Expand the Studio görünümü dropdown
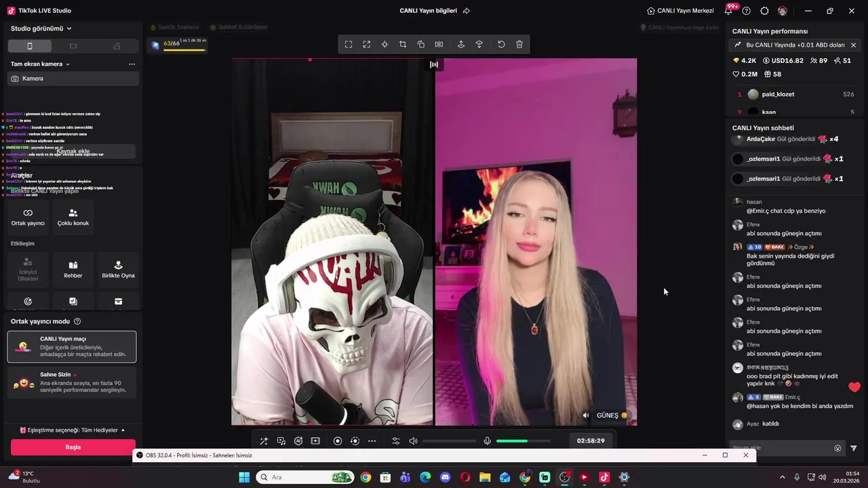868x488 pixels. (x=41, y=28)
